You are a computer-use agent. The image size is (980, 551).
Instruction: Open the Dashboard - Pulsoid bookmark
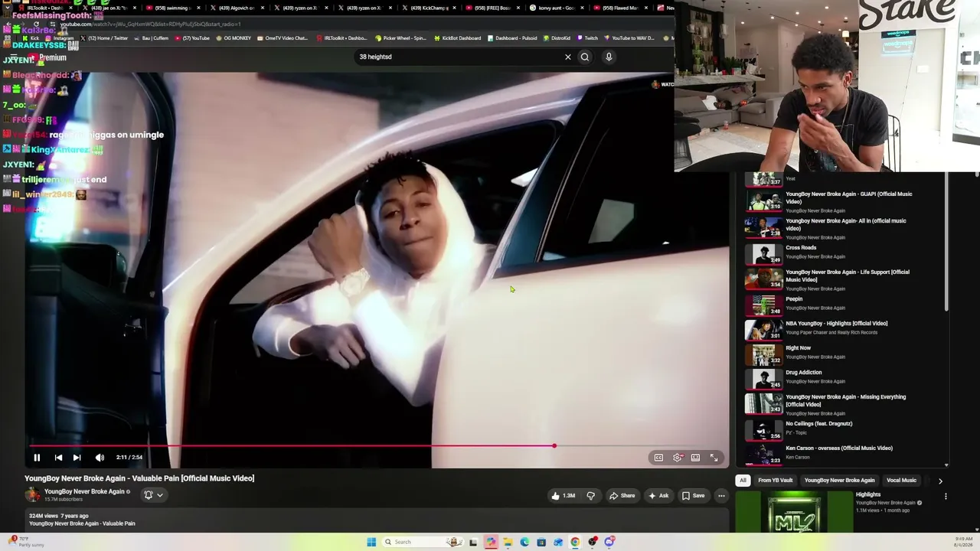pyautogui.click(x=511, y=38)
